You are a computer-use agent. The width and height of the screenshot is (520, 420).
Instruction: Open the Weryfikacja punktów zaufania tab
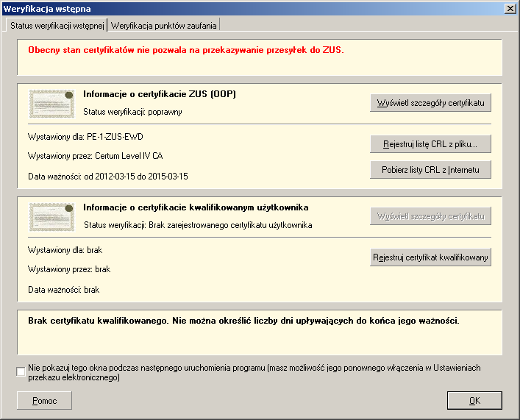click(163, 26)
